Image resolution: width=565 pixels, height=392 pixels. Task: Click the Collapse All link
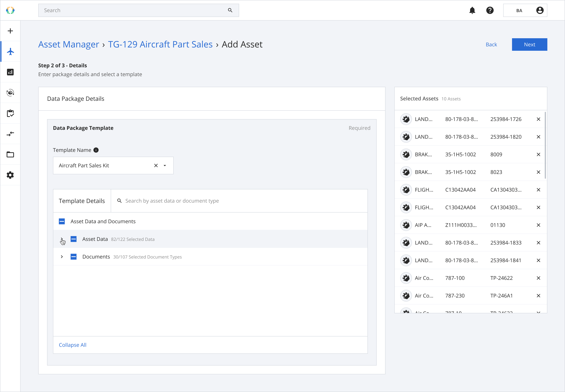[72, 345]
